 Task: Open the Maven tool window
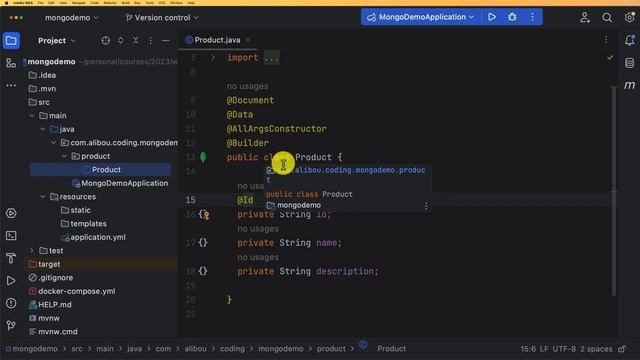(629, 85)
